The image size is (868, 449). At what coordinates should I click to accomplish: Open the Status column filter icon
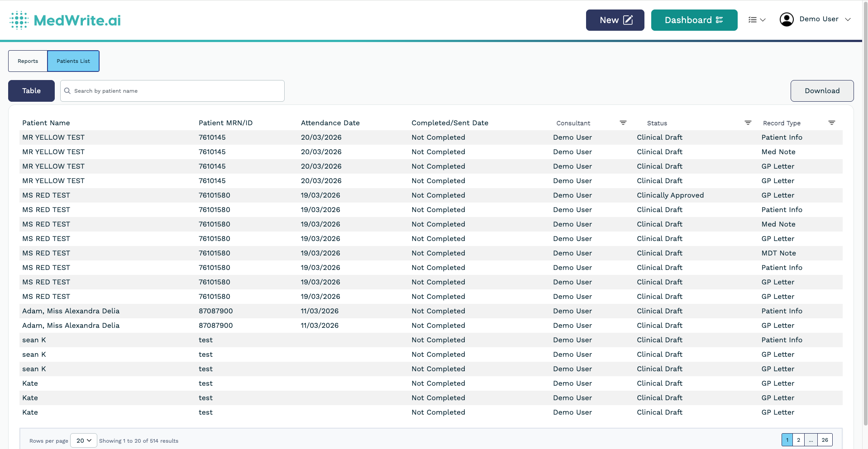748,123
